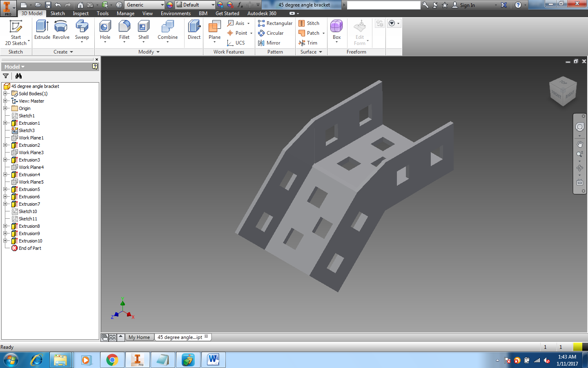Viewport: 588px width, 368px height.
Task: Switch to the Inspect ribbon tab
Action: 80,13
